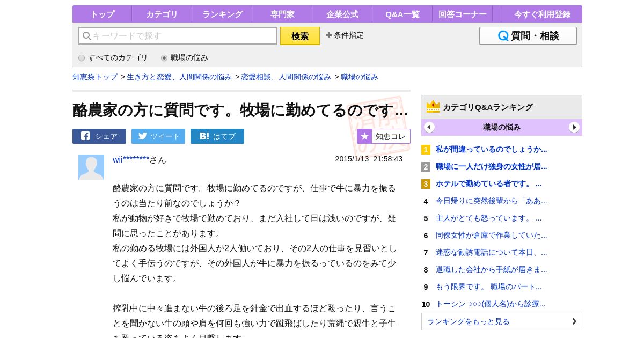644x338 pixels.
Task: Click ランキングをもっと見る button
Action: coord(502,322)
